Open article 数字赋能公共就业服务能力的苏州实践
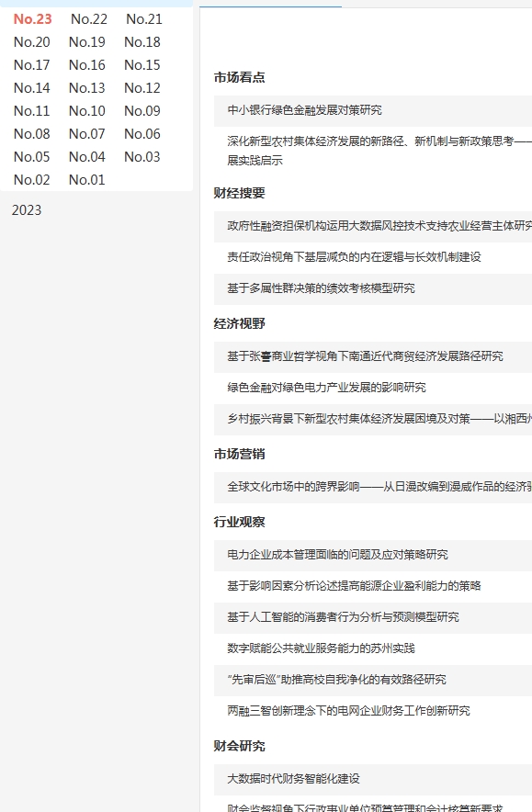Screen dimensions: 532x812 tap(322, 648)
